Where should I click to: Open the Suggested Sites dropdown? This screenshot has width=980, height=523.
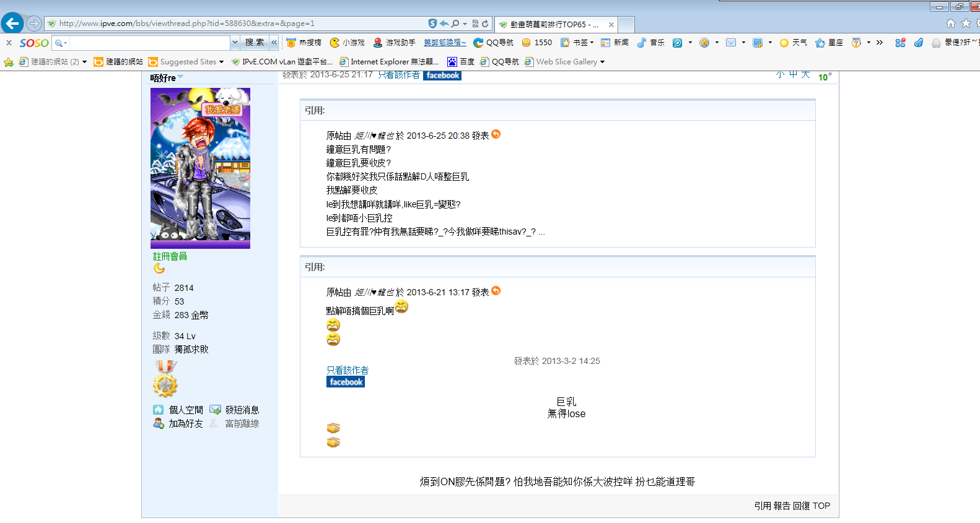(186, 62)
